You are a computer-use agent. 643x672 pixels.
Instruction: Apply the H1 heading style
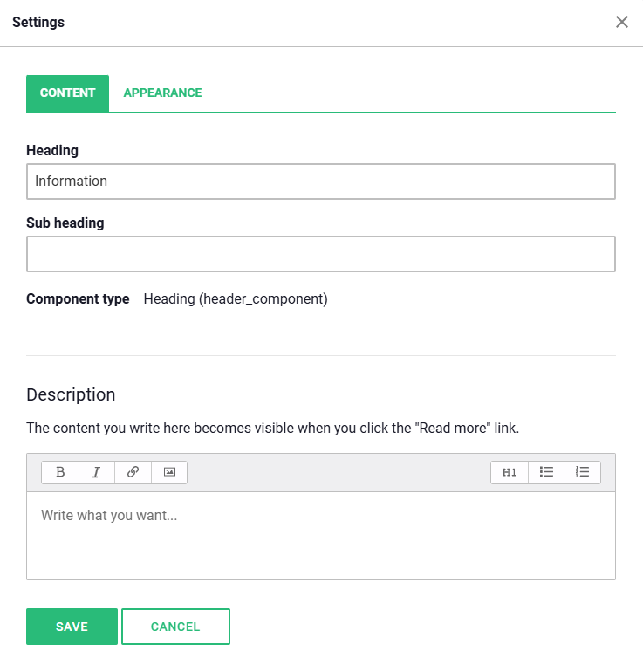510,472
